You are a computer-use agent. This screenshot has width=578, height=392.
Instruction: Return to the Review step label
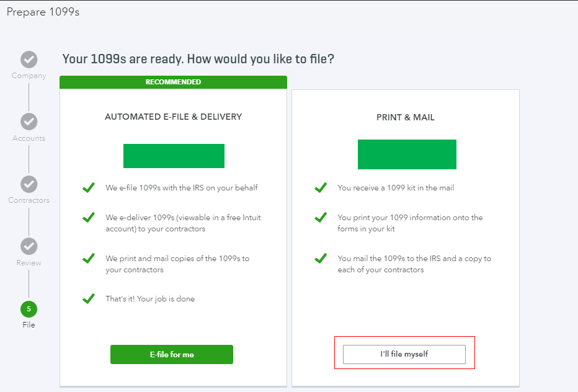[x=29, y=263]
